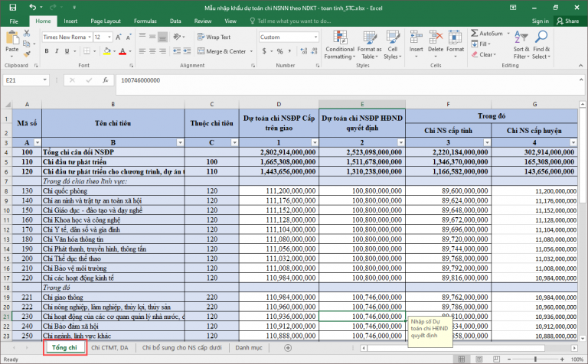Image resolution: width=588 pixels, height=364 pixels.
Task: Switch to the Page Layout ribbon tab
Action: [x=106, y=21]
